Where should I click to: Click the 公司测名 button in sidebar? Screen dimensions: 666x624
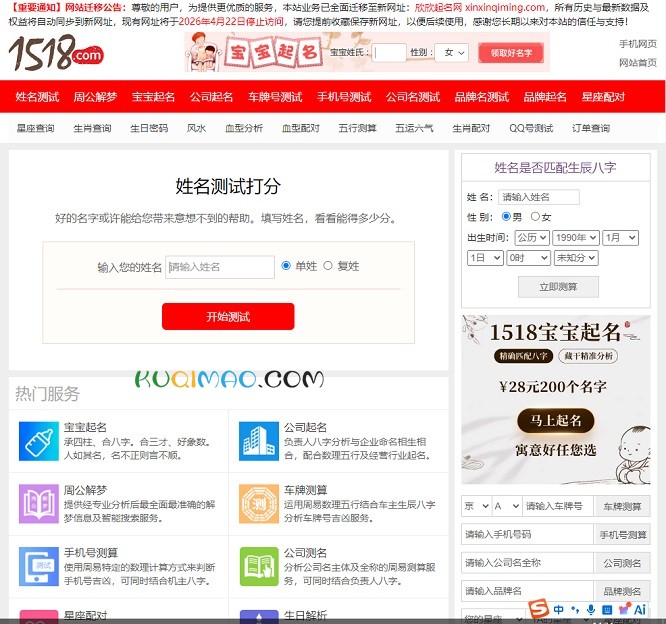(x=622, y=563)
